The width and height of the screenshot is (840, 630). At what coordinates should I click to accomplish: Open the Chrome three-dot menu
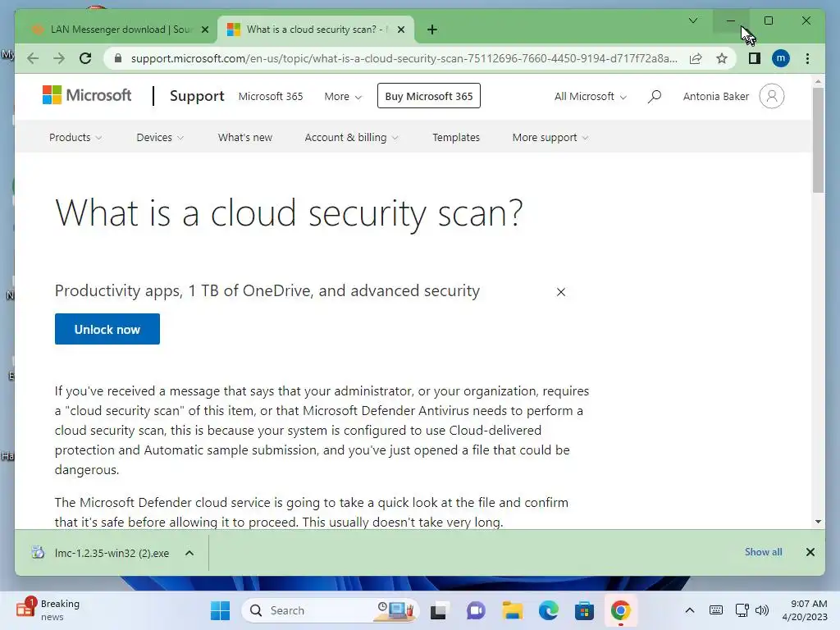pyautogui.click(x=807, y=58)
